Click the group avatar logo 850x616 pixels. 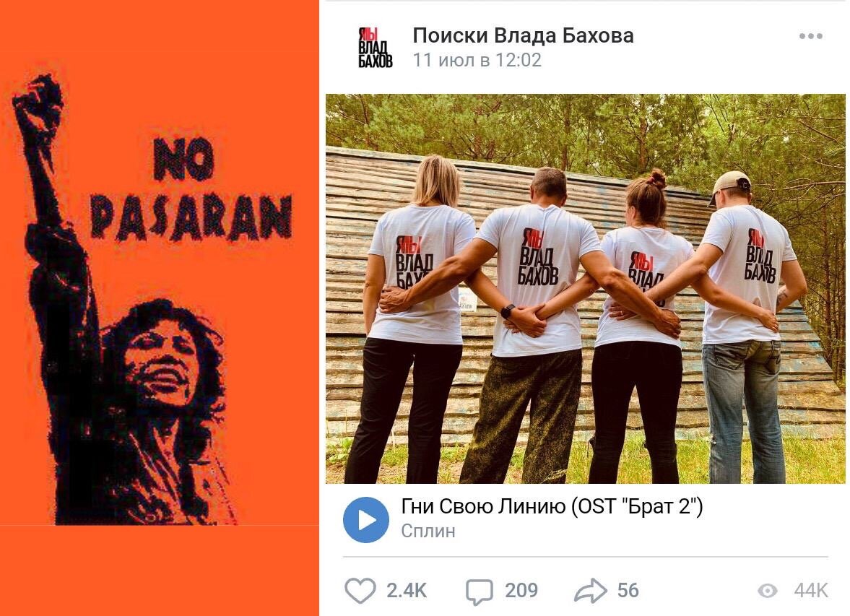375,48
